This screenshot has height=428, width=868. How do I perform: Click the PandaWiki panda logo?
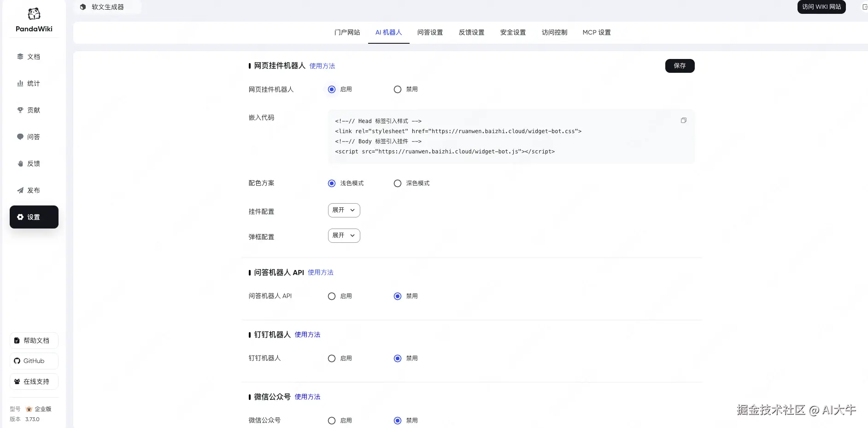[x=34, y=14]
